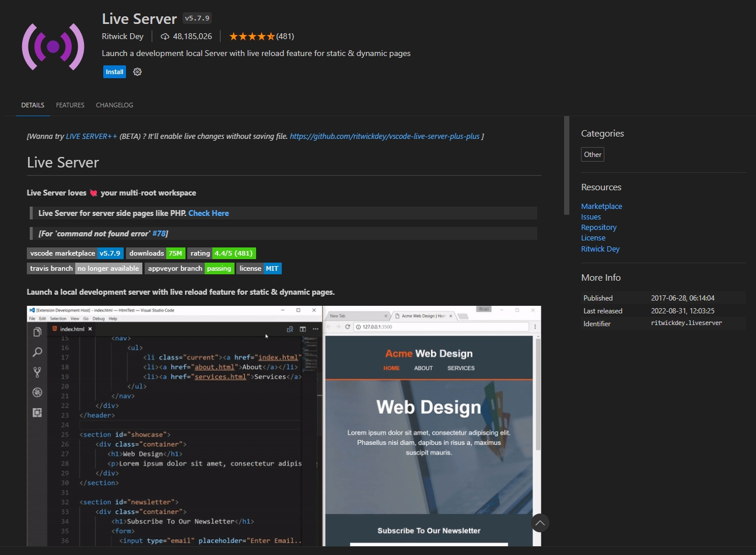Install the Live Server extension
This screenshot has height=555, width=756.
114,72
